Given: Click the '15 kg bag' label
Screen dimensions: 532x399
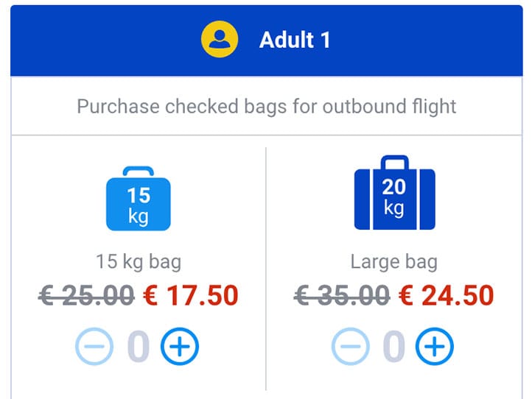Looking at the screenshot, I should [139, 261].
